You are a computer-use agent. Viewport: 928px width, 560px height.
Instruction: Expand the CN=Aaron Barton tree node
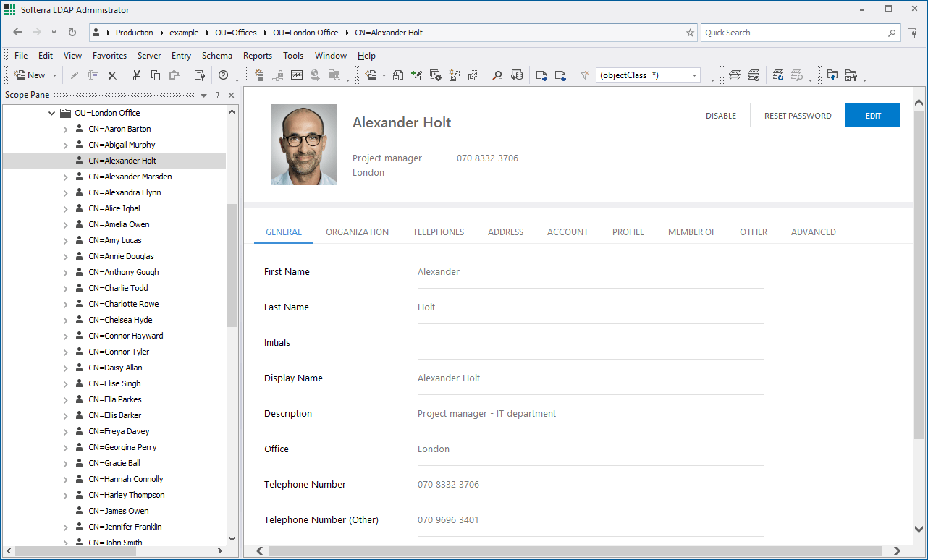click(65, 129)
